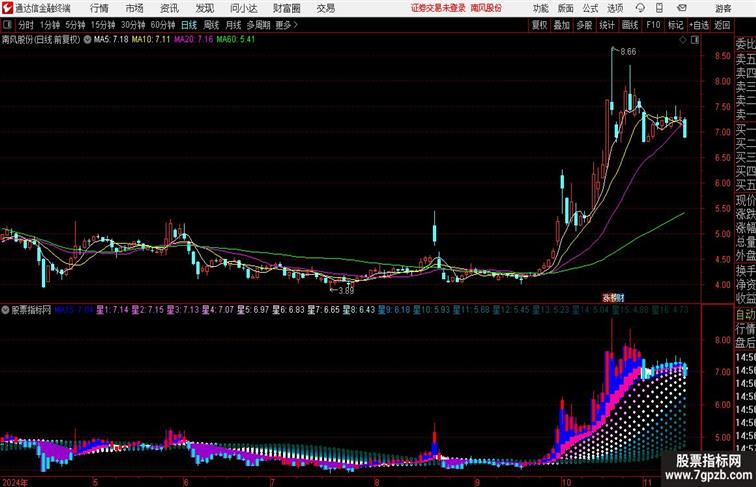Click the 多股 multi-stock button
The width and height of the screenshot is (756, 487).
tap(584, 25)
